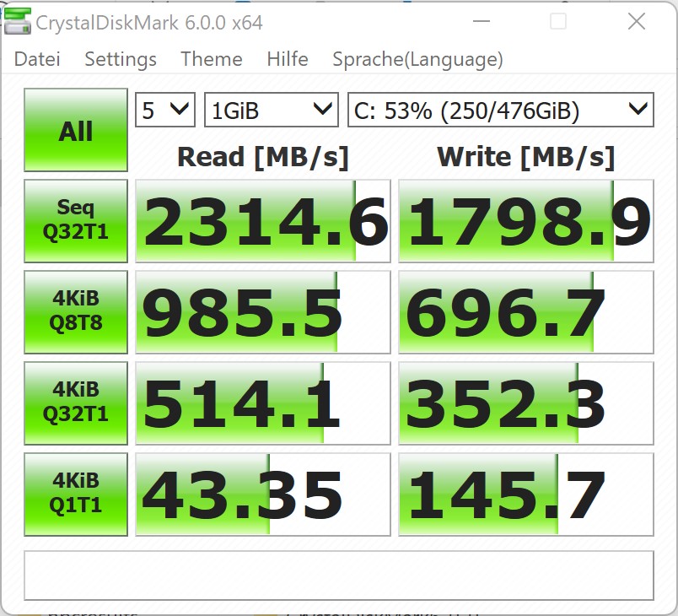Start the 4KiB Q32T1 test

coord(76,403)
